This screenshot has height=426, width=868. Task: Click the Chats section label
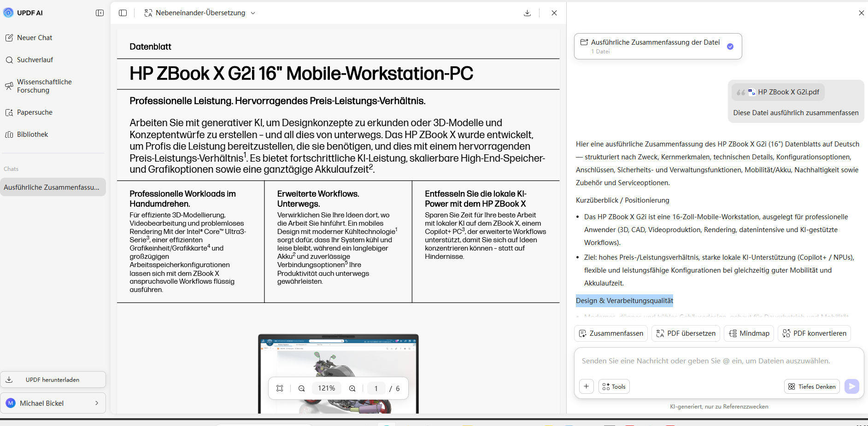click(11, 169)
